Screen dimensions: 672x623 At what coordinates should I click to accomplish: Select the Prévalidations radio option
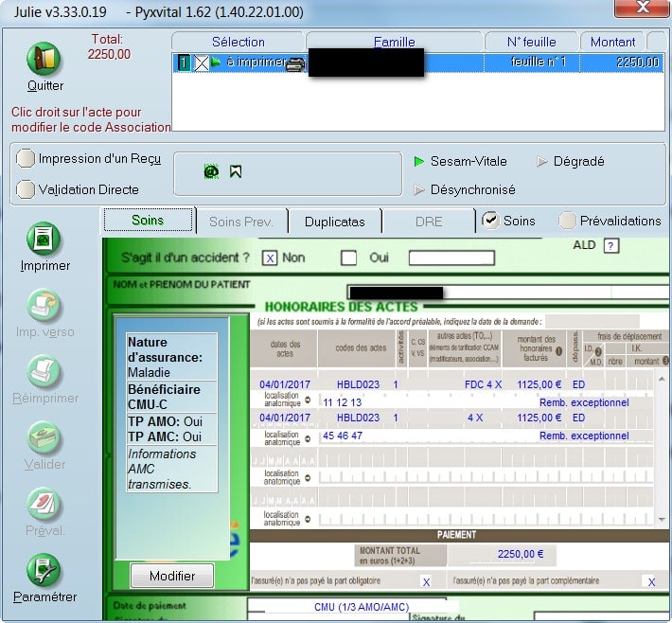coord(567,221)
